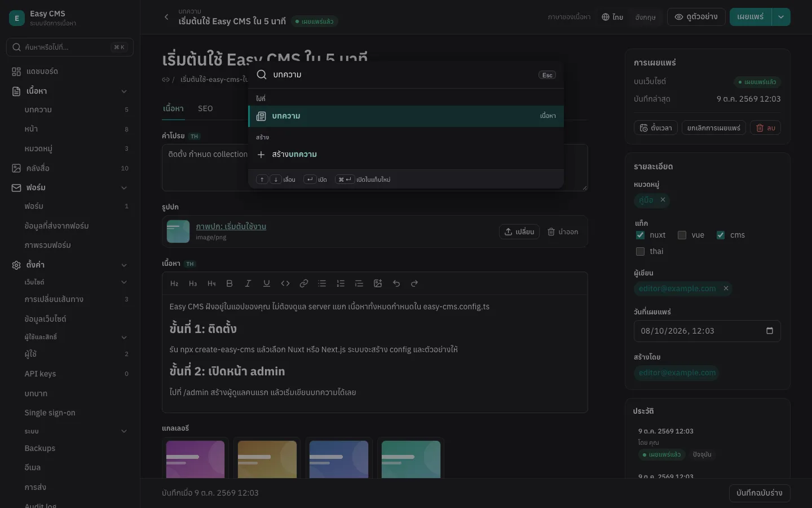Screen dimensions: 812x508
Task: Click the red ลบ delete button
Action: [x=766, y=128]
